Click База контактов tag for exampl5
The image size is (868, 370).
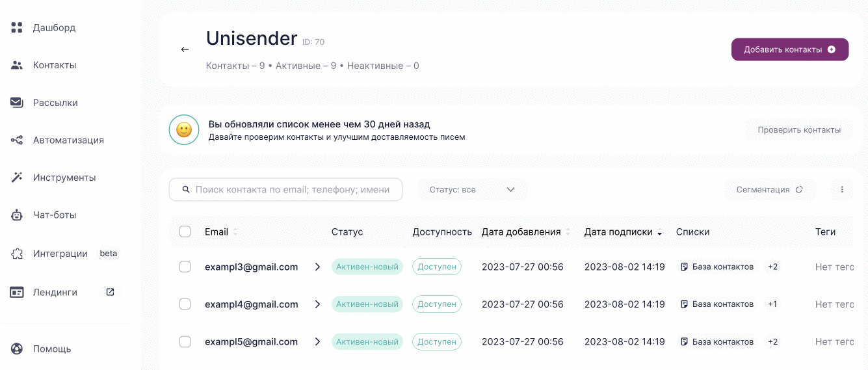point(717,341)
